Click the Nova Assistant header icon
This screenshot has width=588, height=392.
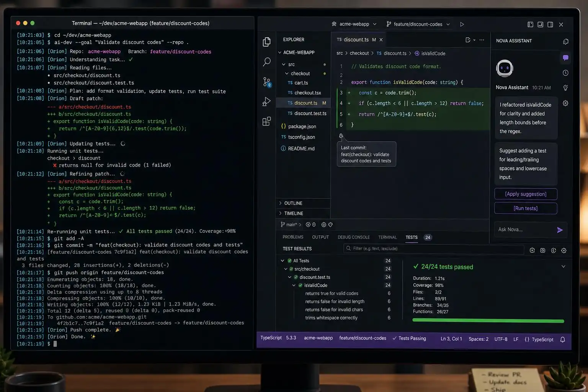(x=565, y=41)
